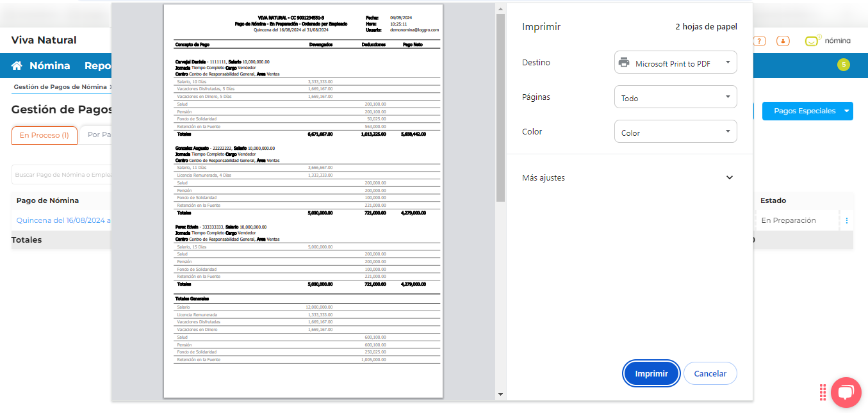Expand the Más ajustes section
The image size is (868, 413).
click(627, 178)
